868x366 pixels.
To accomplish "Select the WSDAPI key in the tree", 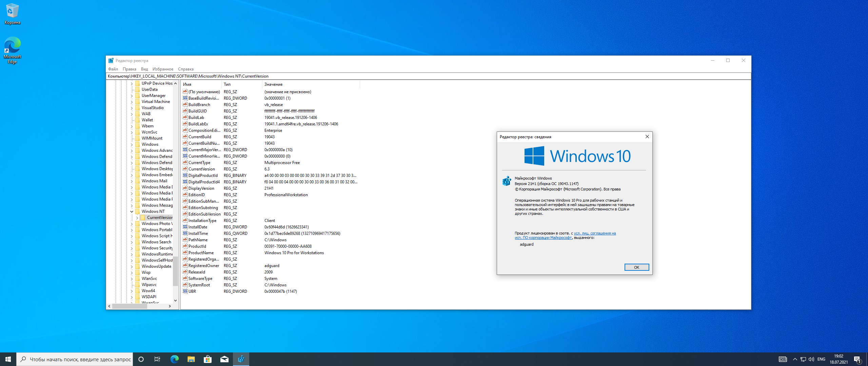I will point(149,297).
